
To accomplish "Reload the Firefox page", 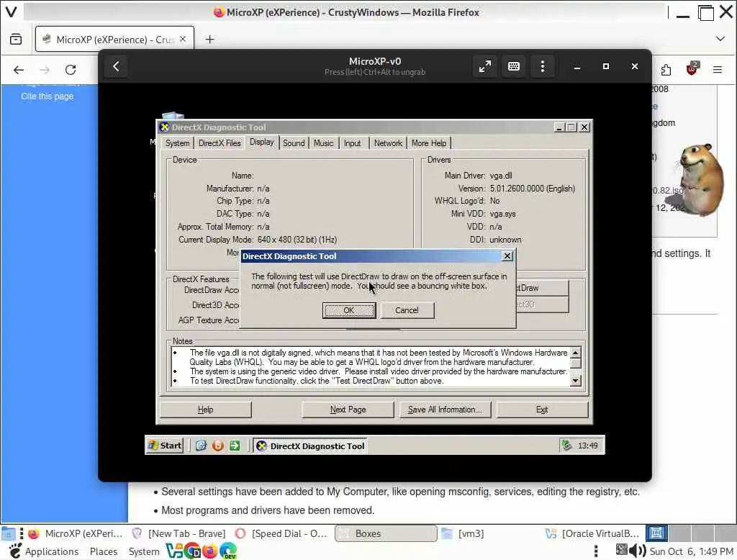I will coord(71,70).
